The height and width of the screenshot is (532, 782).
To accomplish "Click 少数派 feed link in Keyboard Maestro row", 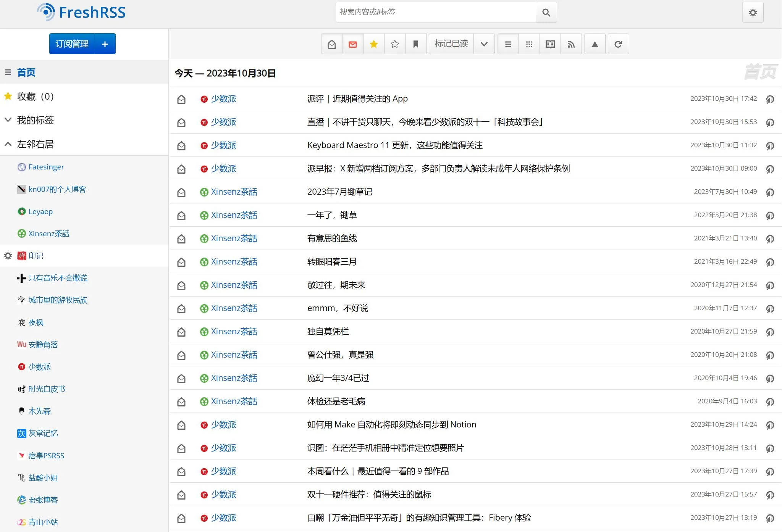I will (223, 145).
